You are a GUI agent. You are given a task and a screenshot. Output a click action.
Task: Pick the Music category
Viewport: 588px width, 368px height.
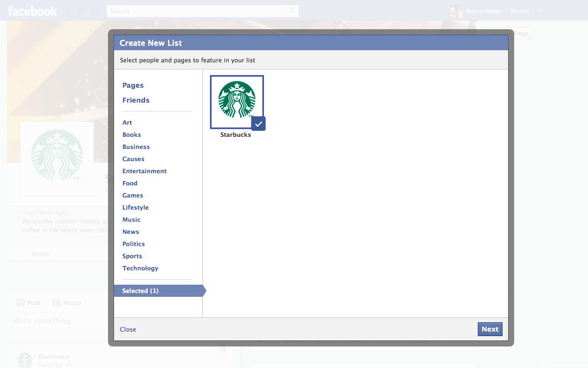(x=131, y=220)
